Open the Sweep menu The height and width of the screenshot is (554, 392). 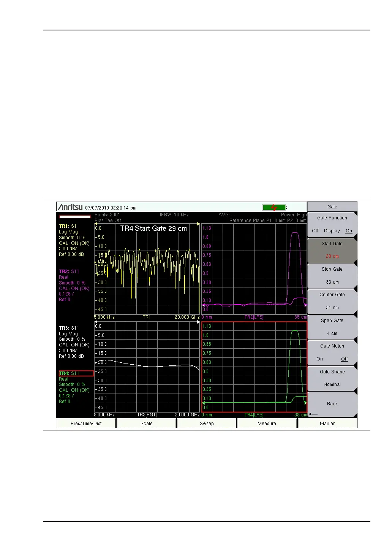[x=207, y=424]
